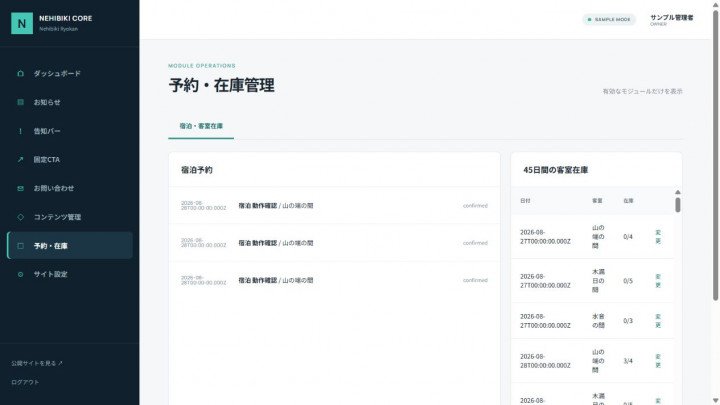Open コンテンツ管理 diamond icon

click(x=20, y=217)
